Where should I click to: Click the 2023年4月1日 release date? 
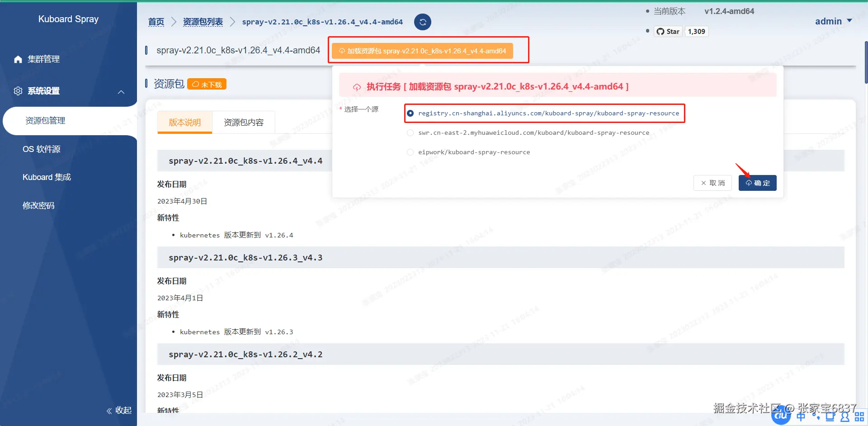180,298
